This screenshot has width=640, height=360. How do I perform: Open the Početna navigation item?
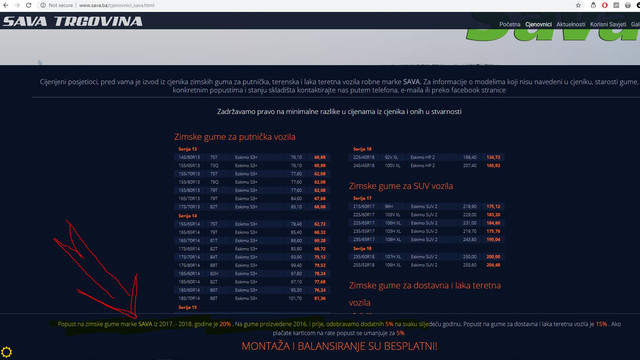[x=510, y=24]
